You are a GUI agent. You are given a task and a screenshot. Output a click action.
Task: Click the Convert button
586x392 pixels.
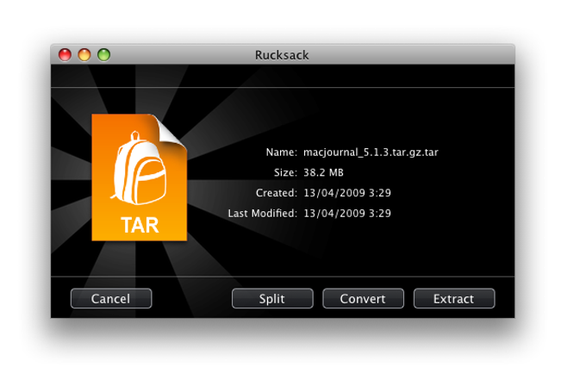coord(364,299)
